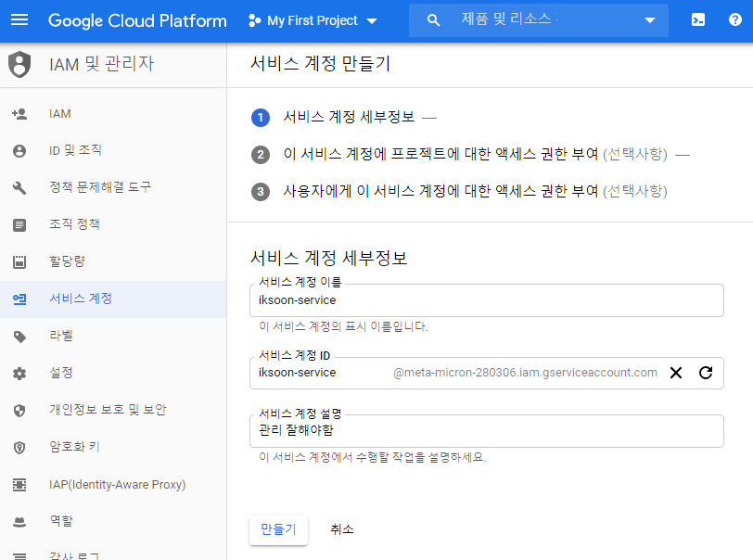This screenshot has width=753, height=560.
Task: Click the IAM 및 관리자 shield icon
Action: 19,64
